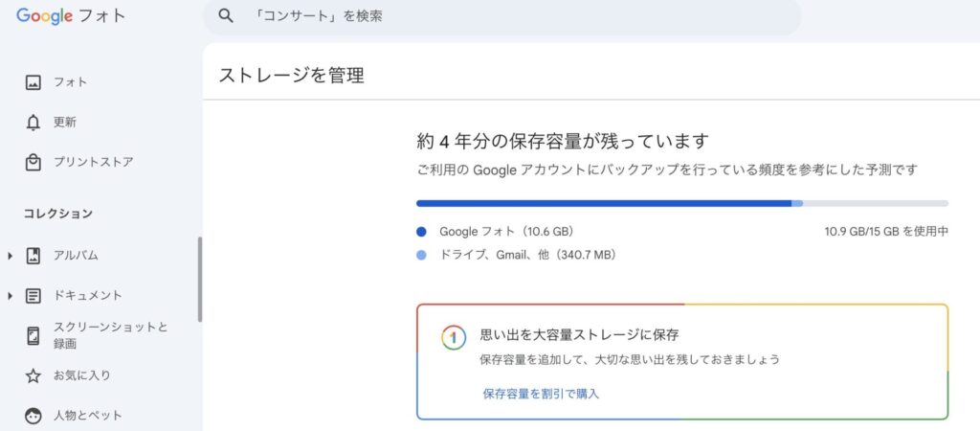Click the プリントストア shopping bag icon
Viewport: 980px width, 431px height.
(x=33, y=162)
